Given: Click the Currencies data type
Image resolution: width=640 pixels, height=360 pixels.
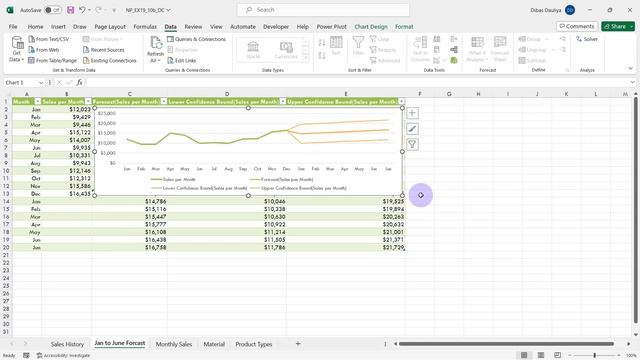Looking at the screenshot, I should click(x=286, y=50).
